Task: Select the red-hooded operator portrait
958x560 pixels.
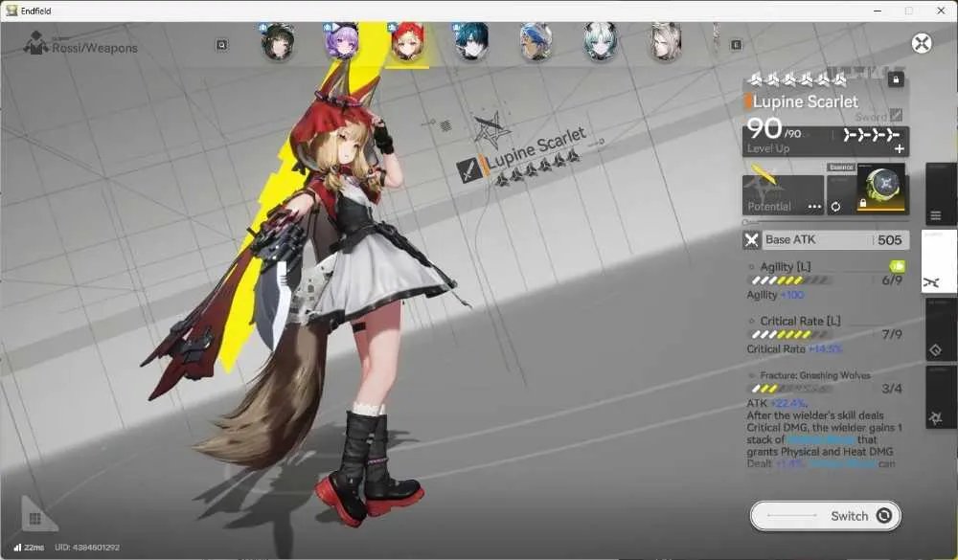Action: click(407, 42)
